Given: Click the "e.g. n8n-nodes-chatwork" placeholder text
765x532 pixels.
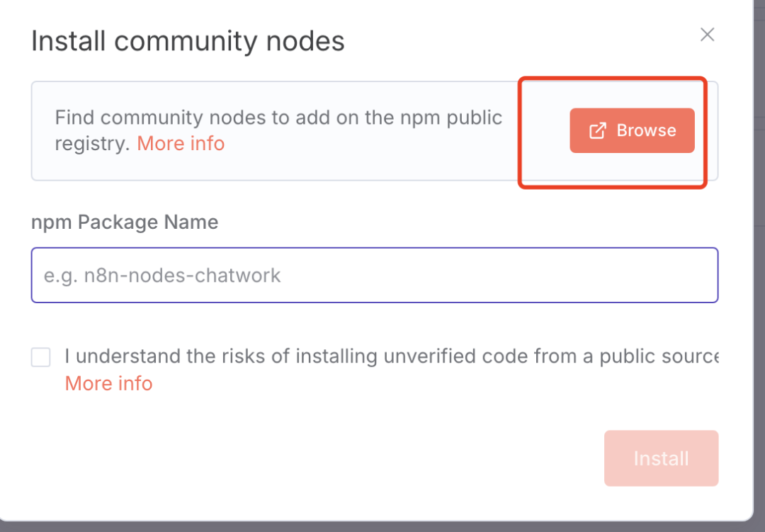Looking at the screenshot, I should click(163, 276).
